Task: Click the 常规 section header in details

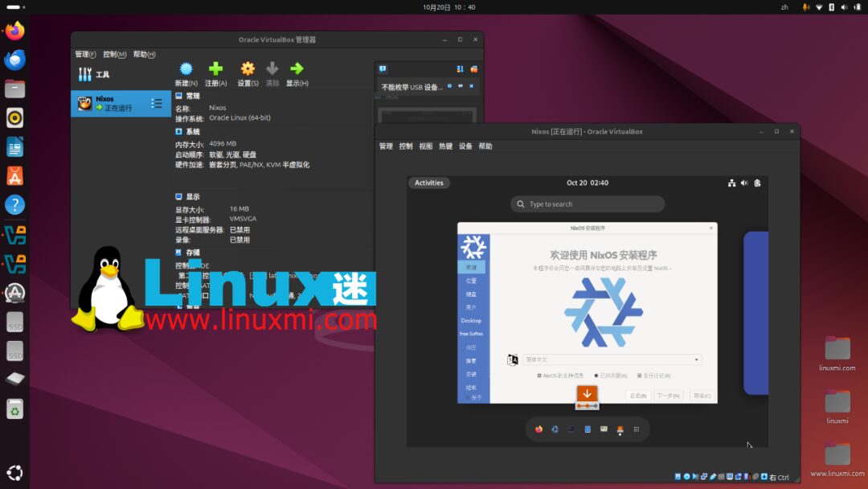Action: [x=193, y=96]
